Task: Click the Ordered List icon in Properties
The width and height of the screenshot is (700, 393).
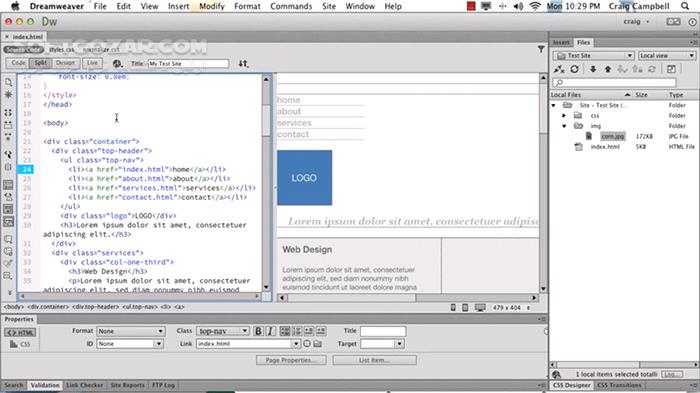Action: (297, 331)
